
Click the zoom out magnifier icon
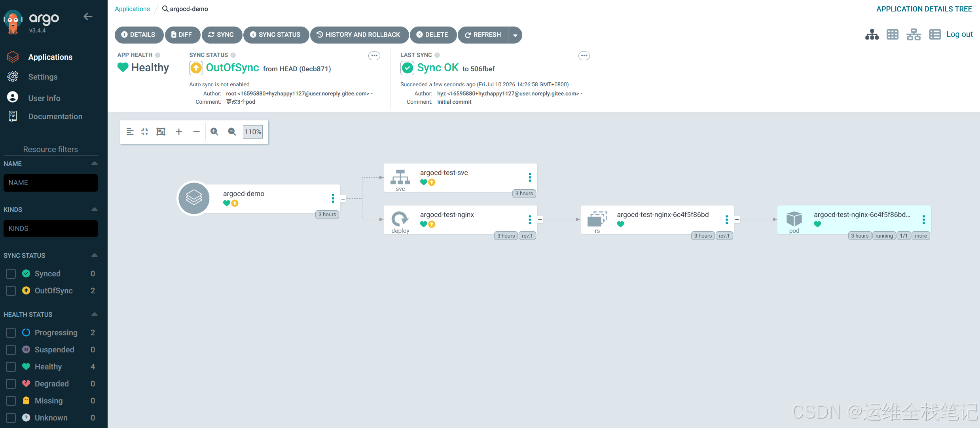[x=232, y=132]
